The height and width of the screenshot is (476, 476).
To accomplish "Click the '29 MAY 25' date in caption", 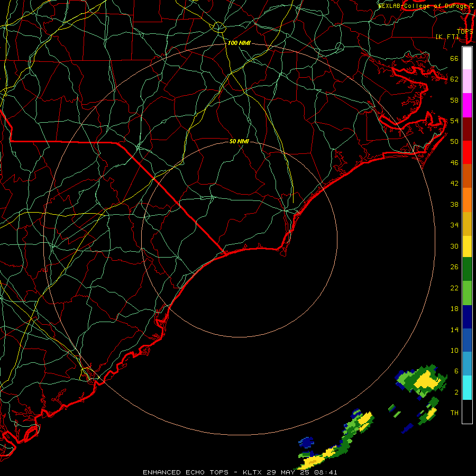I will pyautogui.click(x=288, y=472).
